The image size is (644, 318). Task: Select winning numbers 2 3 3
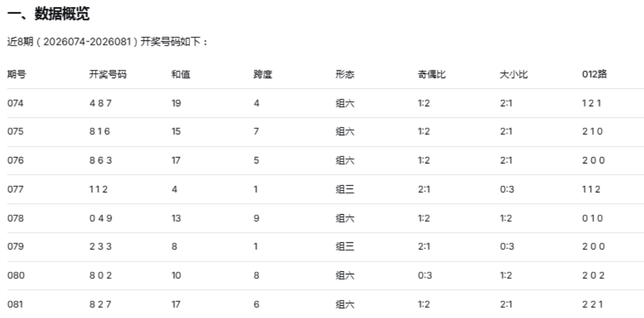[x=100, y=247]
